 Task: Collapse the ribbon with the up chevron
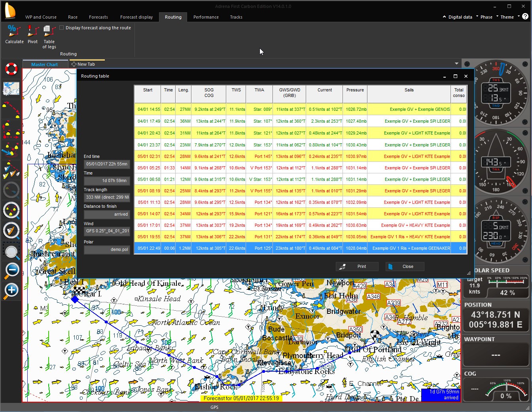444,17
